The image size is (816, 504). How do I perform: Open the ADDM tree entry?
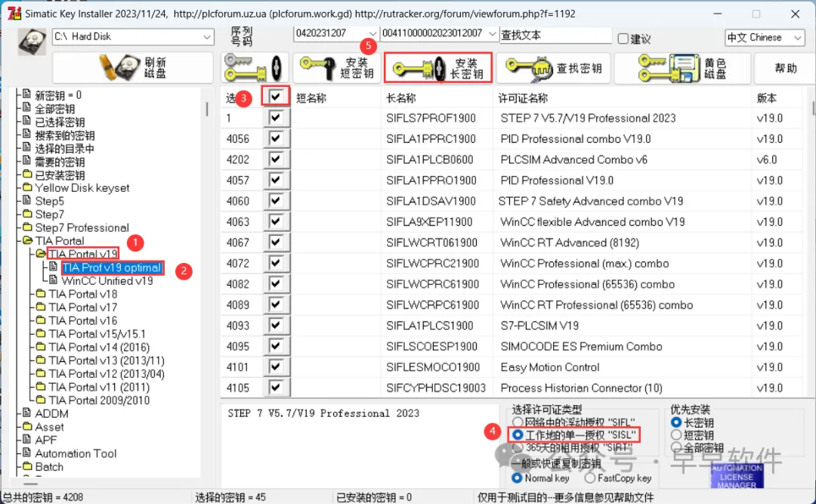(51, 413)
